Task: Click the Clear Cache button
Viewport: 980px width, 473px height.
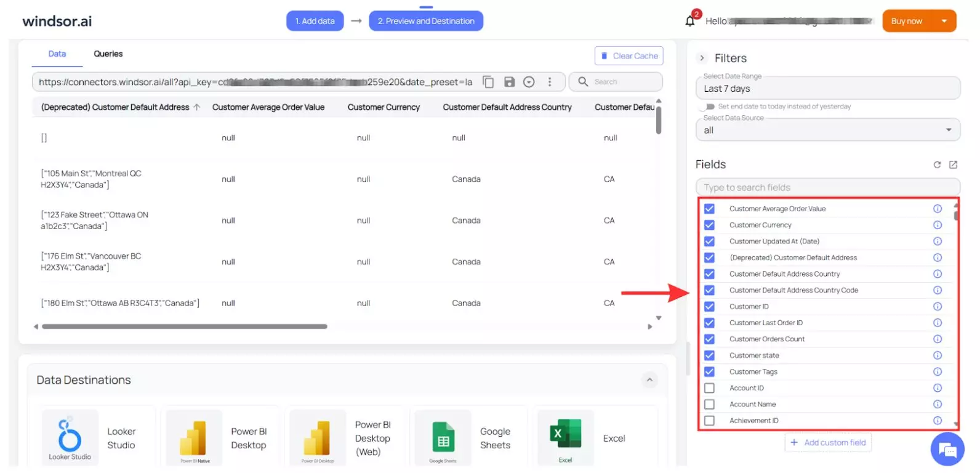Action: tap(629, 55)
